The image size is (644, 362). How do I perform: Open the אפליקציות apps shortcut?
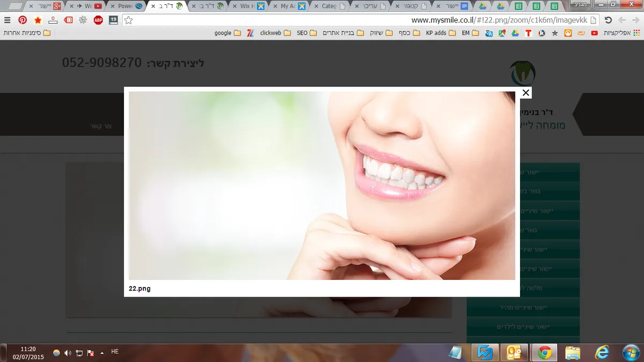pos(622,33)
